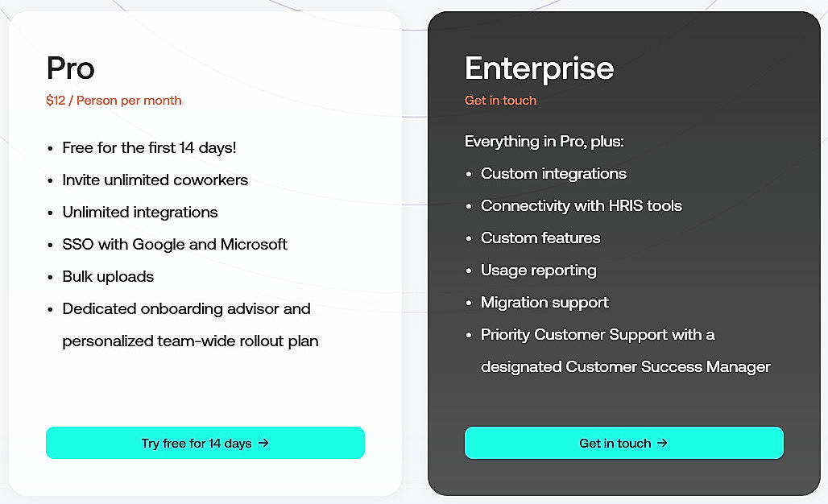Select the 'Pro' plan heading
The image size is (828, 504).
(70, 68)
